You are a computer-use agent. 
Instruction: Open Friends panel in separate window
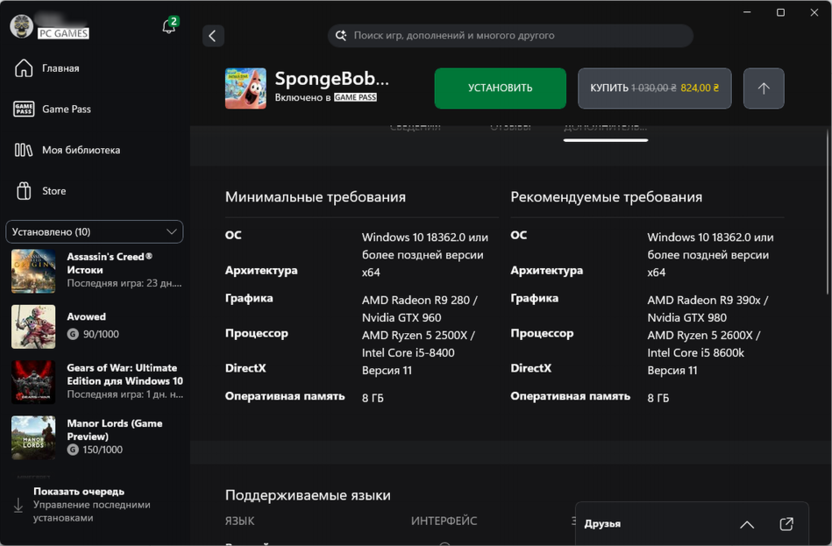(786, 524)
